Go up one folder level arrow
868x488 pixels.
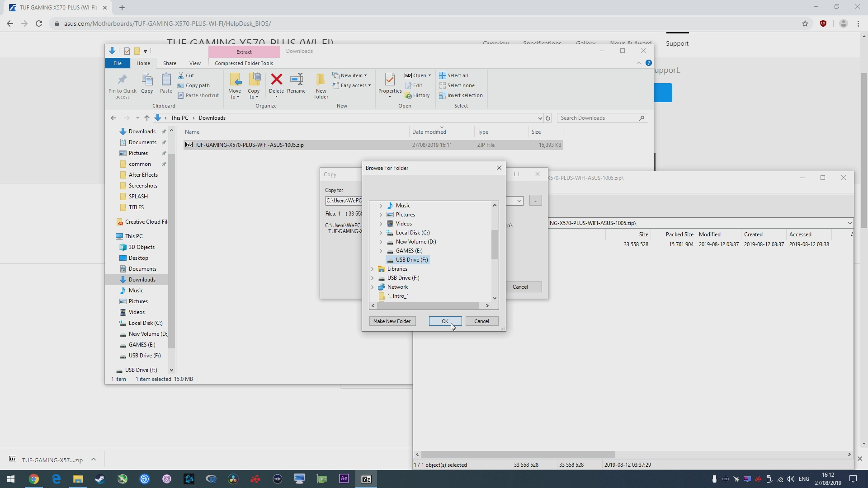coord(147,118)
